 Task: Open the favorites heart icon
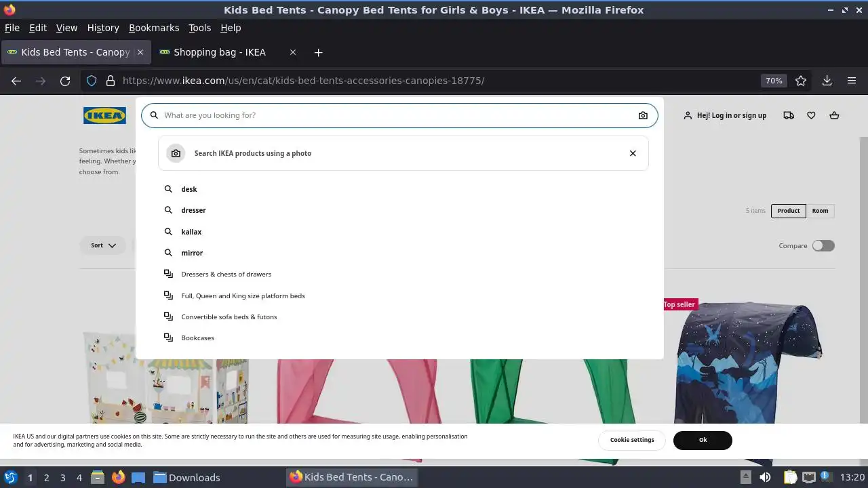pos(811,115)
